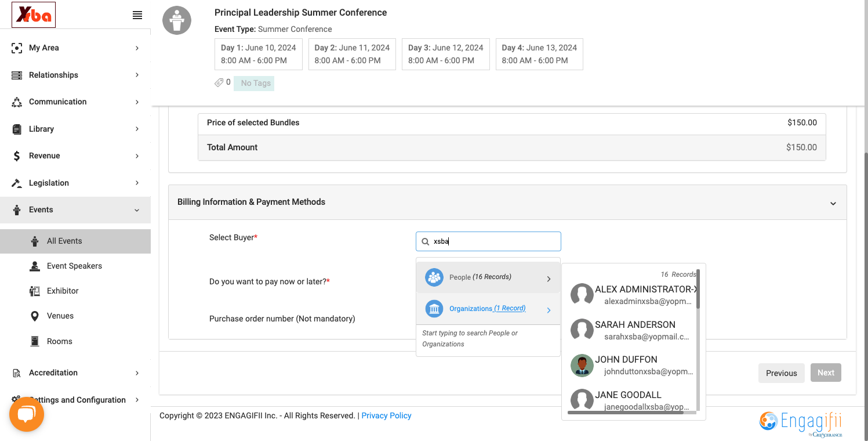Click the Library book icon

point(17,129)
